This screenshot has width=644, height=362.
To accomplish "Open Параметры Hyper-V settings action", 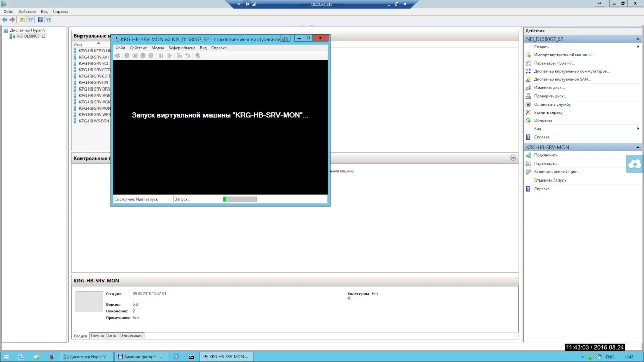I will [x=554, y=63].
